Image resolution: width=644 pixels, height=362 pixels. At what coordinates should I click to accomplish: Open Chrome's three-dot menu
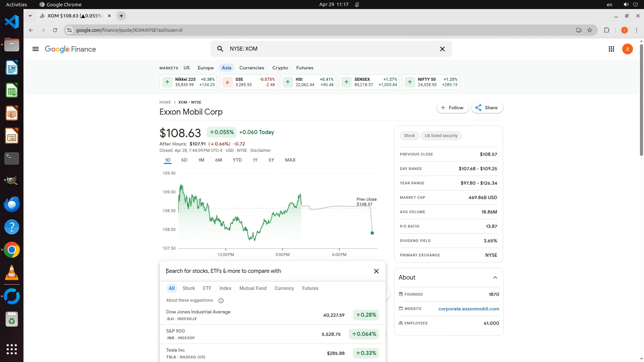tap(636, 30)
